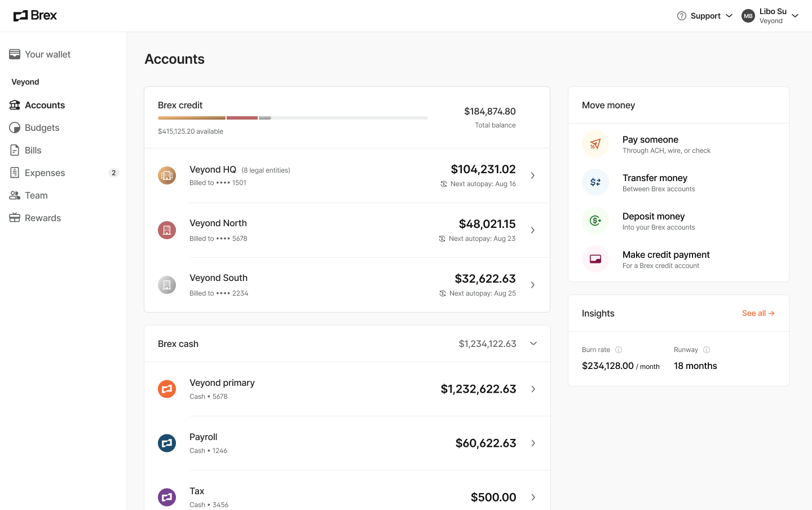Click the Veyond primary orange Brex icon
The width and height of the screenshot is (812, 510).
(x=167, y=389)
